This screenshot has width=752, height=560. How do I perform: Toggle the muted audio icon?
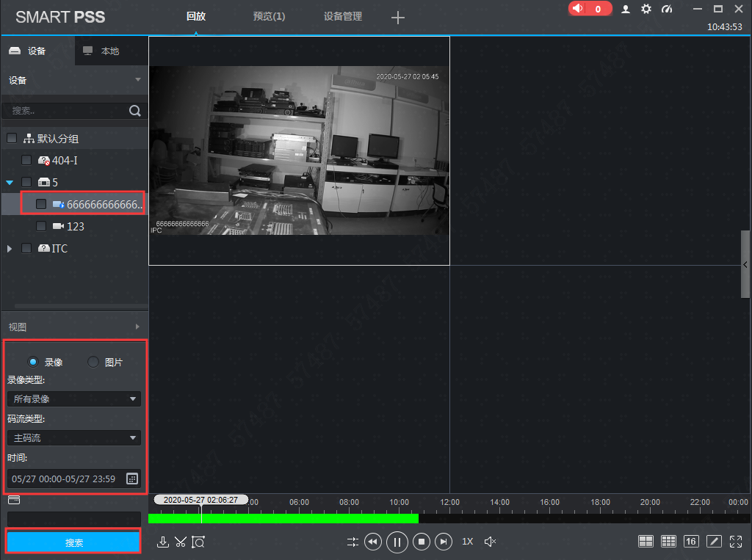click(x=490, y=542)
